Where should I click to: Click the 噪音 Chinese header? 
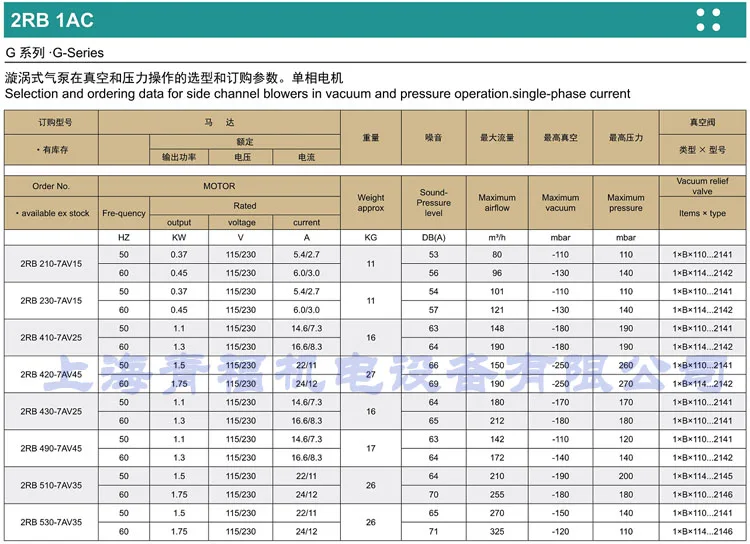433,138
